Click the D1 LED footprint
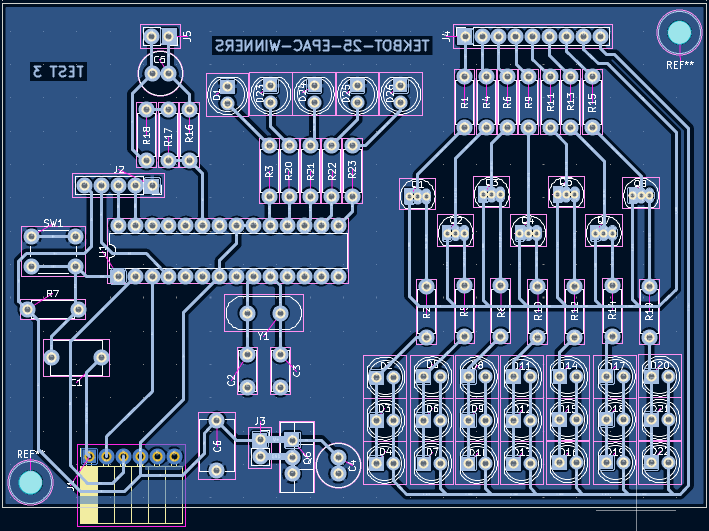 (227, 95)
